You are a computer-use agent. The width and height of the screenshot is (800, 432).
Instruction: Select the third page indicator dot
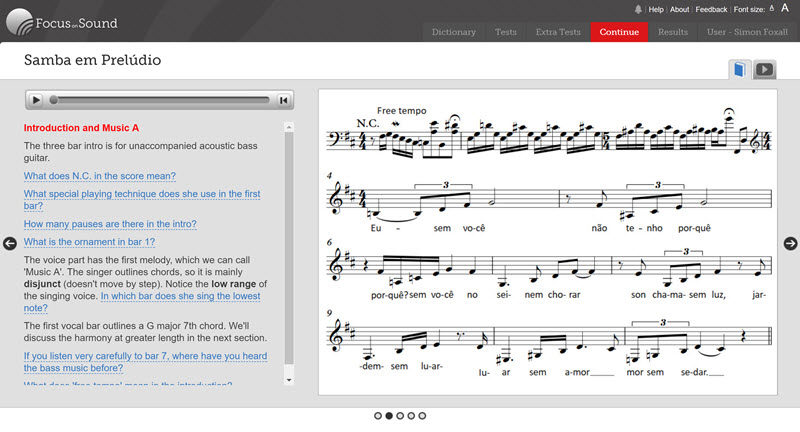click(x=400, y=416)
